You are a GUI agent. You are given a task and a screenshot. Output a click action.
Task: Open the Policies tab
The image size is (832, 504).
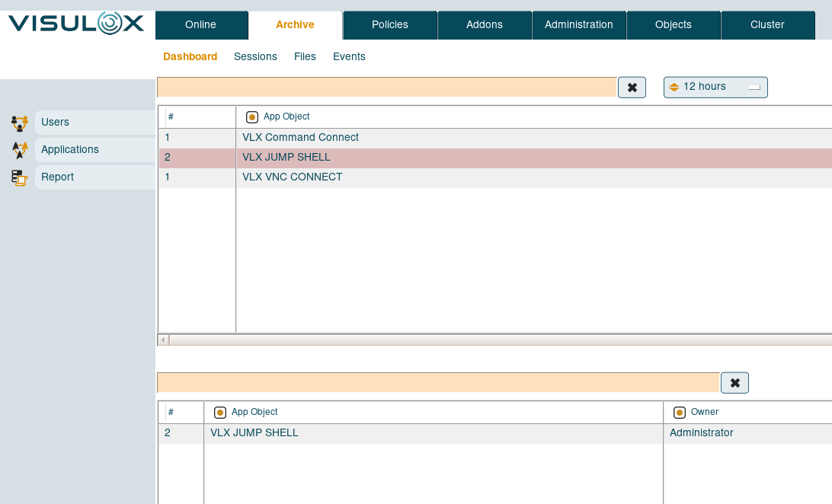coord(390,24)
